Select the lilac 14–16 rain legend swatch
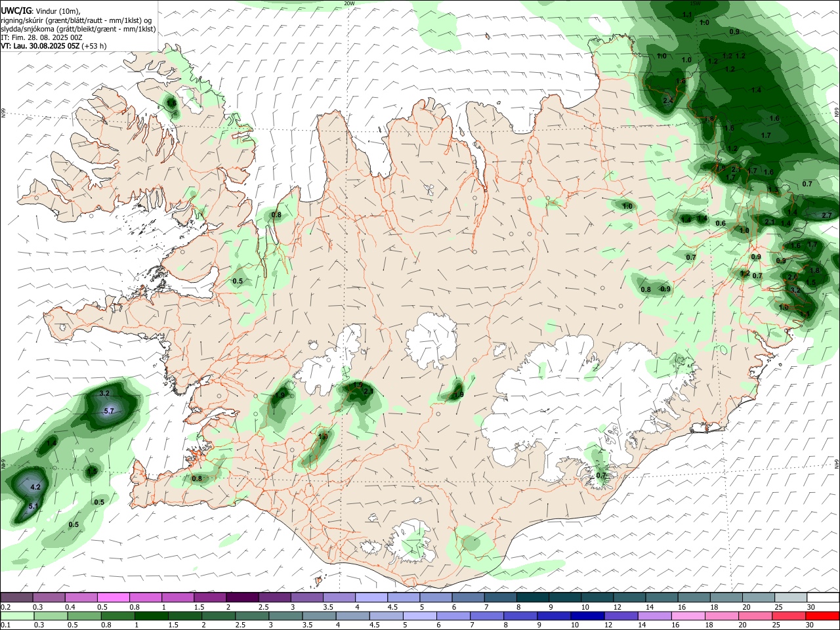The height and width of the screenshot is (630, 840). pyautogui.click(x=654, y=616)
